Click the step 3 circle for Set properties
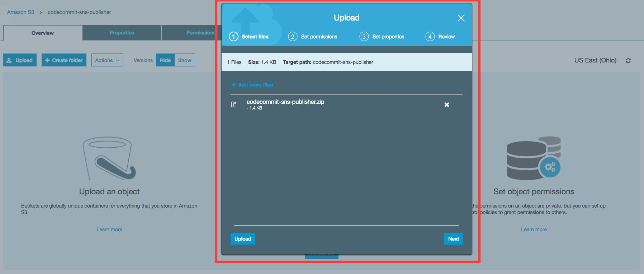Image resolution: width=644 pixels, height=274 pixels. (x=364, y=37)
